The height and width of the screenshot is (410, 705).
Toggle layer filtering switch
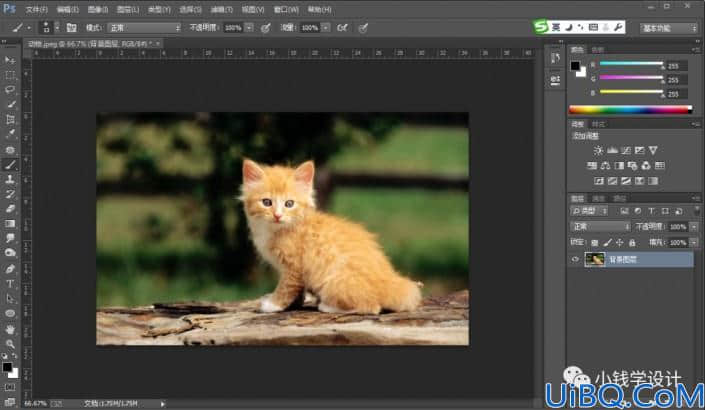[x=697, y=210]
